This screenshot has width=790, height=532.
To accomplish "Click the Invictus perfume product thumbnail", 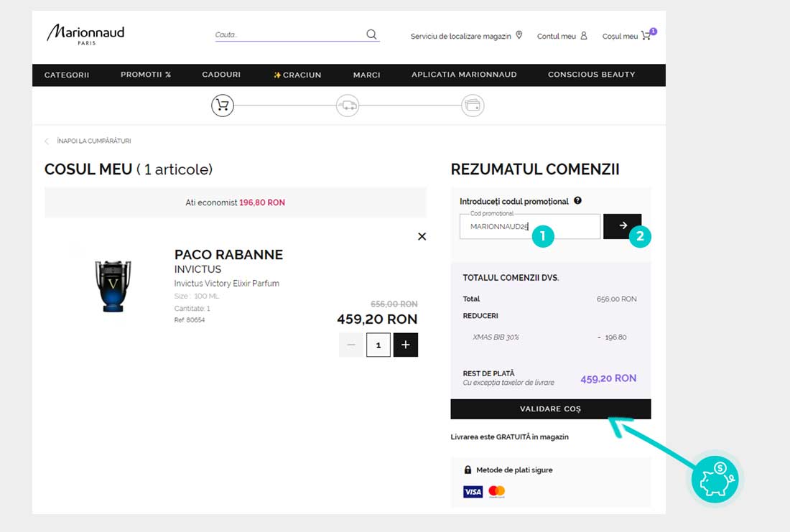I will [x=113, y=286].
